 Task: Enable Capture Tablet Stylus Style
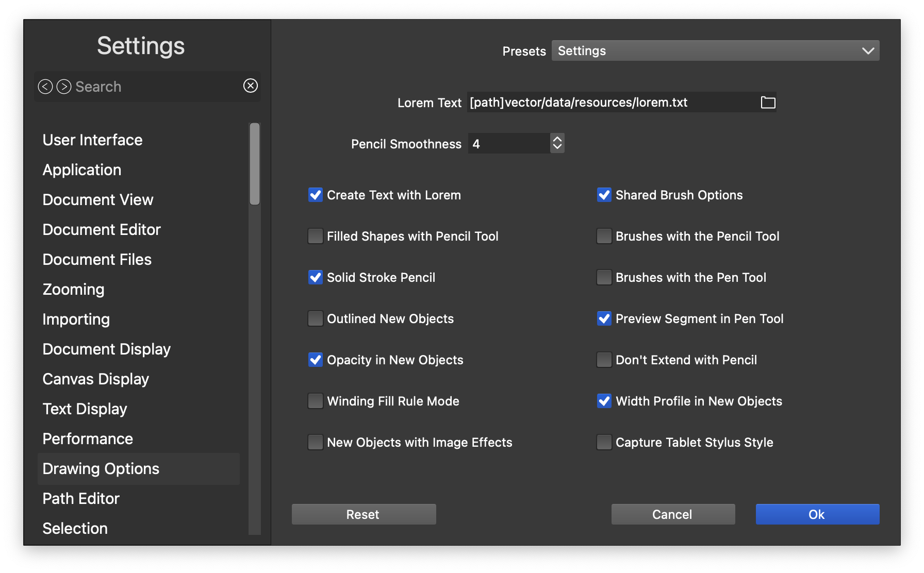pos(604,442)
